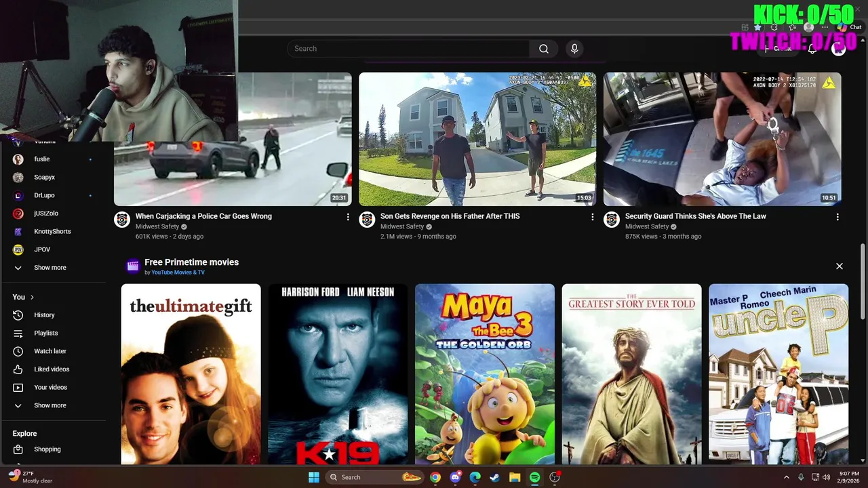Open options menu for Carjacking a Police Car video

click(348, 217)
